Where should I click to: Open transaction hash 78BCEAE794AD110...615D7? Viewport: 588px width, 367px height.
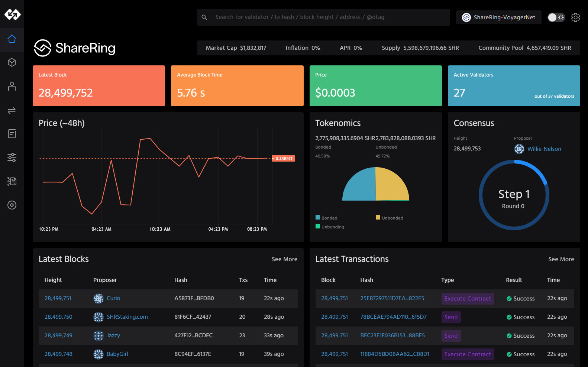tap(393, 317)
